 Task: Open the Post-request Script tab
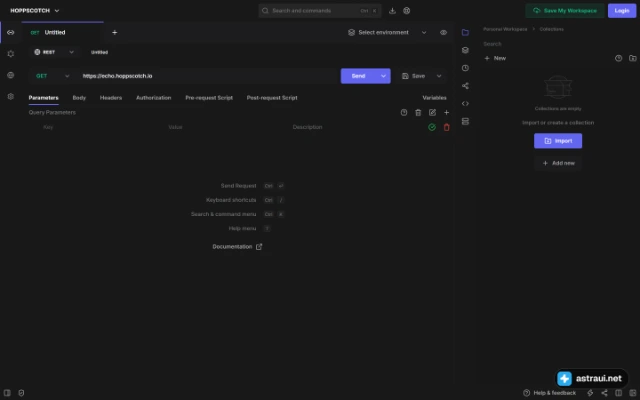click(x=272, y=98)
